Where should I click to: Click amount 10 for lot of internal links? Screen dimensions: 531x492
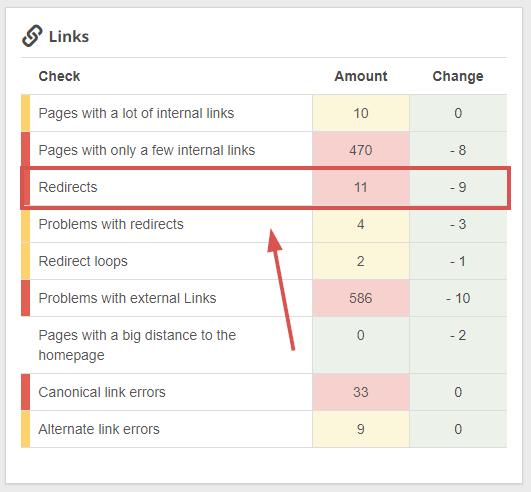tap(361, 113)
